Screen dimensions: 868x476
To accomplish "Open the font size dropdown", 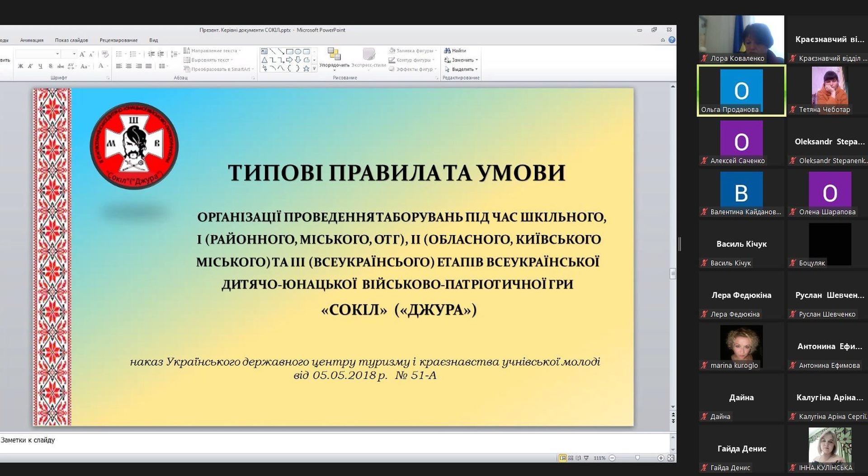I will 74,54.
